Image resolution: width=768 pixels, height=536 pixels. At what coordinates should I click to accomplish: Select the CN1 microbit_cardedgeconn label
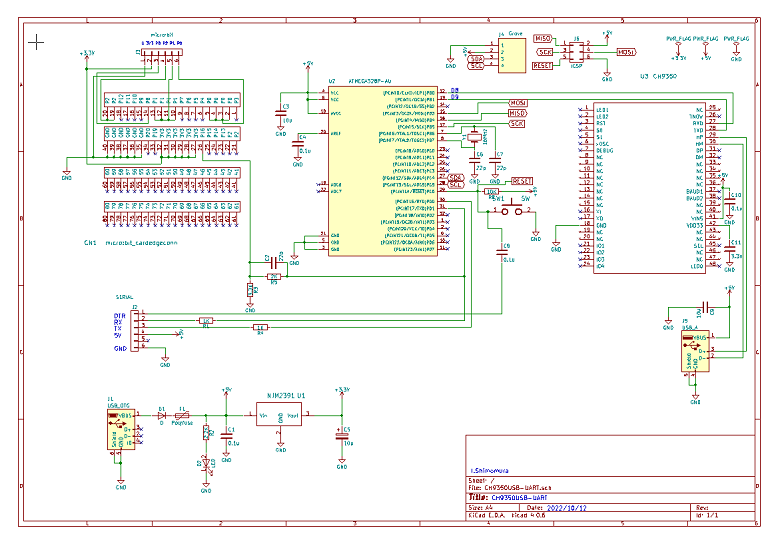pyautogui.click(x=130, y=243)
